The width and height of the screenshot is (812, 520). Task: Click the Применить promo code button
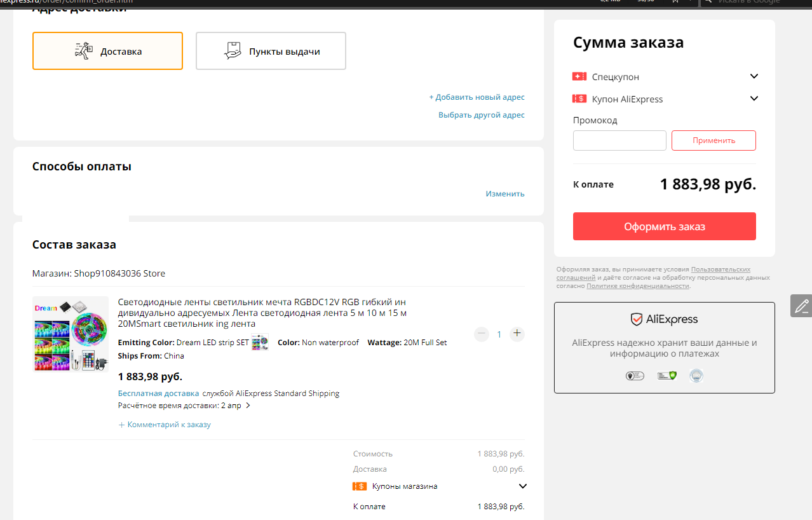[714, 140]
